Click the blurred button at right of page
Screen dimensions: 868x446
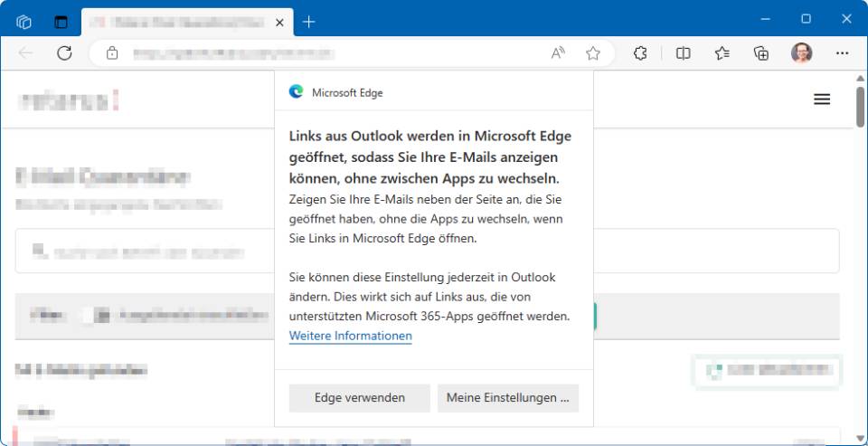(768, 370)
